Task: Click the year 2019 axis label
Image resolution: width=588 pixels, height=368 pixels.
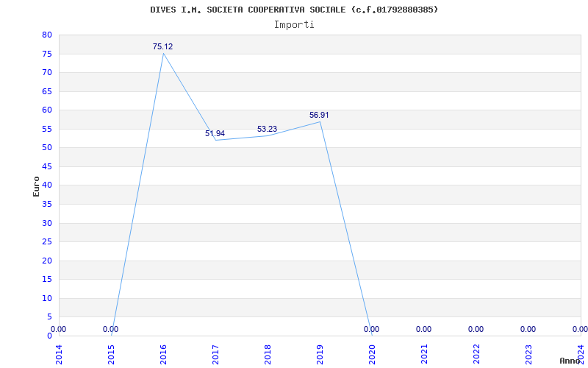Action: point(320,355)
